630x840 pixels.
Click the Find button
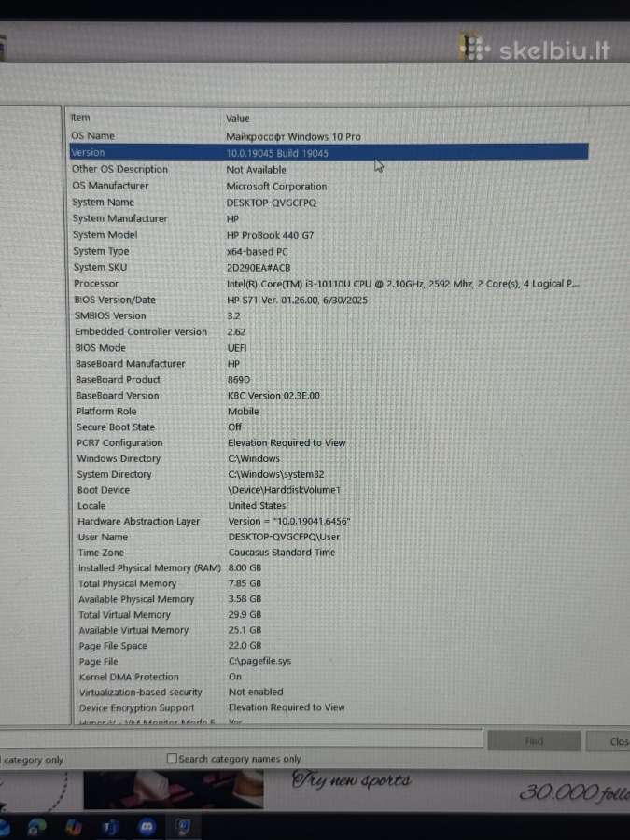click(534, 741)
